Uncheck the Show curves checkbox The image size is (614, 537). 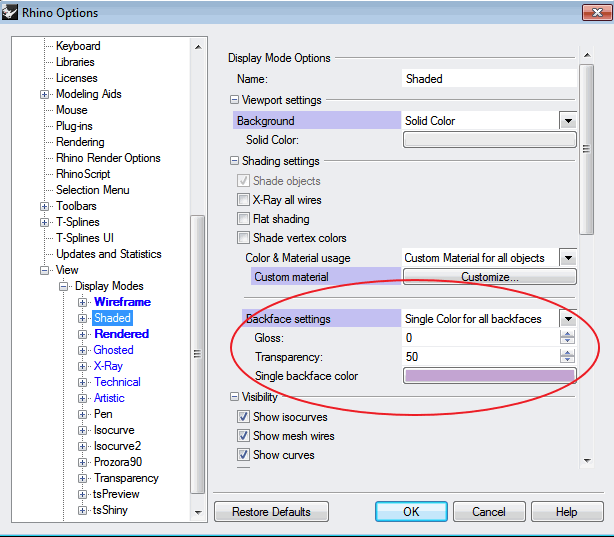tap(243, 455)
